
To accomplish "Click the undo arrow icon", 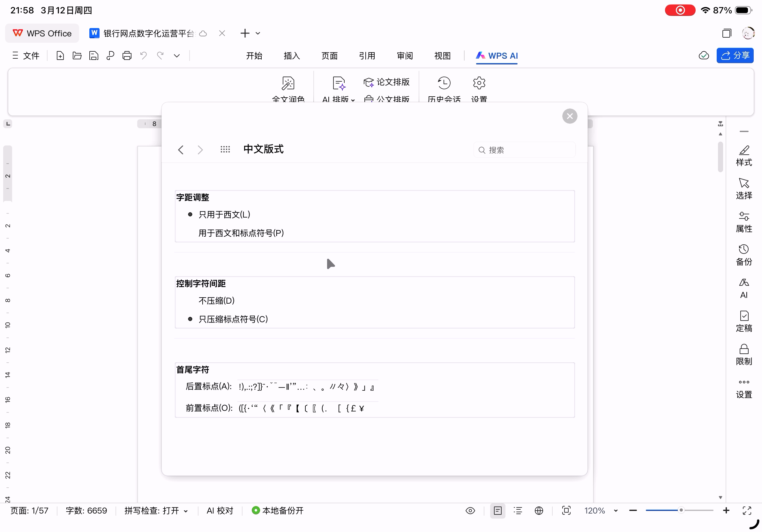I will coord(143,55).
